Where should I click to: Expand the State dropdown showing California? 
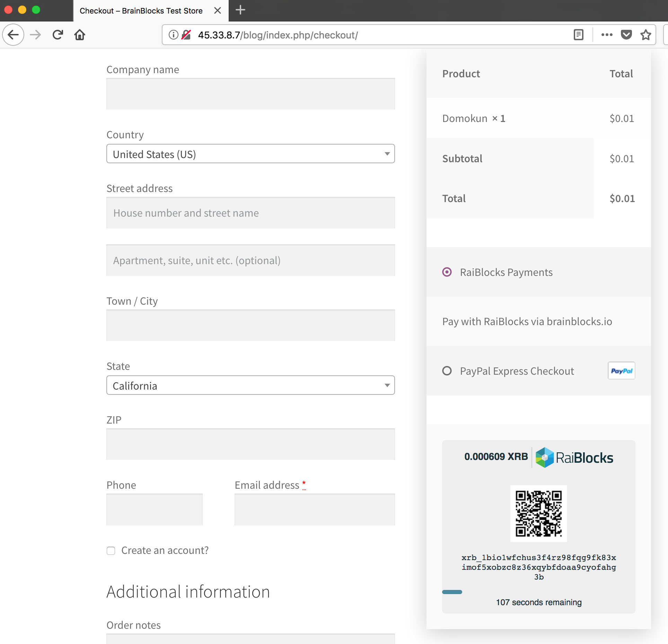250,385
